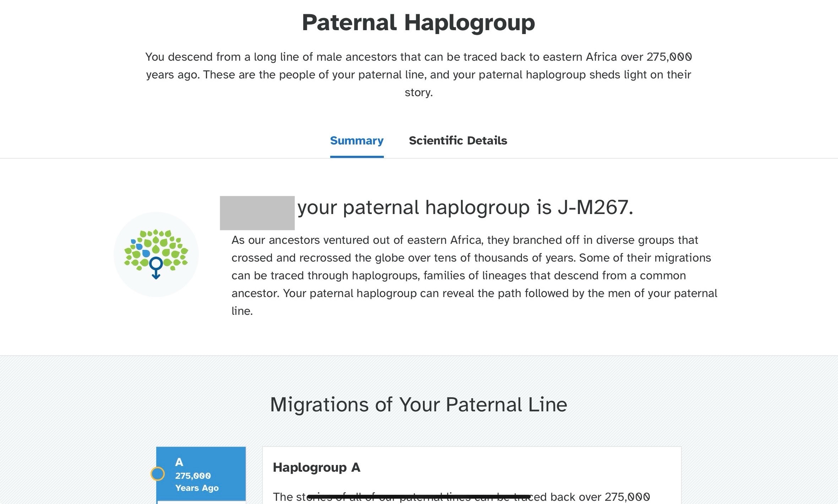The height and width of the screenshot is (504, 838).
Task: Click the J-M267 haplogroup text
Action: [x=595, y=207]
